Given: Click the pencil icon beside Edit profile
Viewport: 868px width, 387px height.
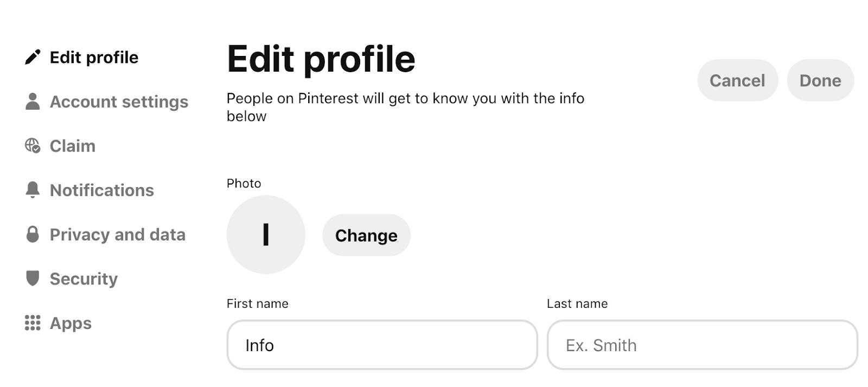Looking at the screenshot, I should click(x=33, y=57).
